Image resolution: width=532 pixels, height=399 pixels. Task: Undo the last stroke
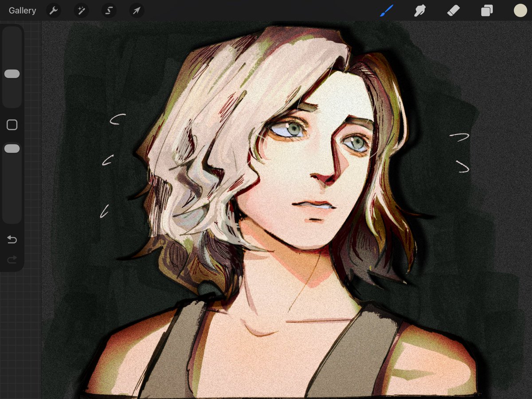[12, 240]
